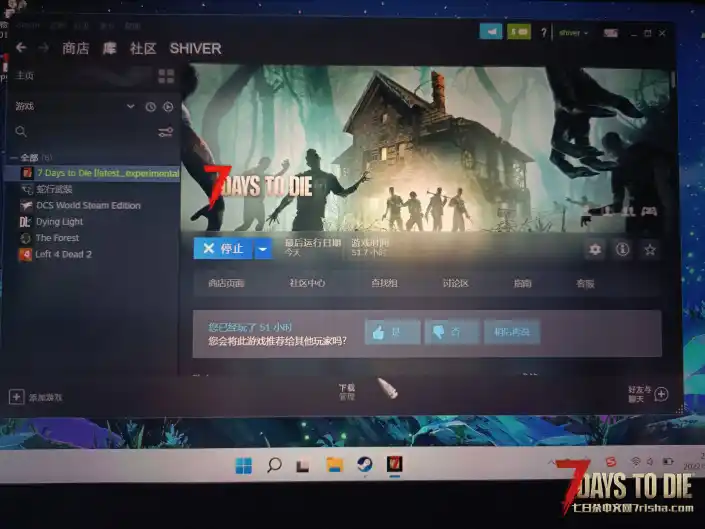Open the 社区 community tab

click(x=143, y=48)
